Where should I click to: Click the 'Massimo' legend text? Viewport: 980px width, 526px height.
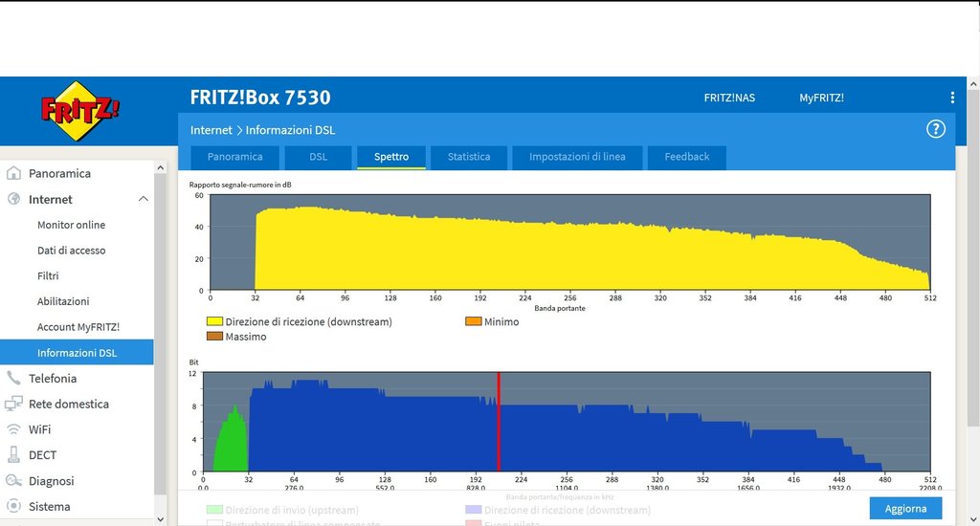246,337
